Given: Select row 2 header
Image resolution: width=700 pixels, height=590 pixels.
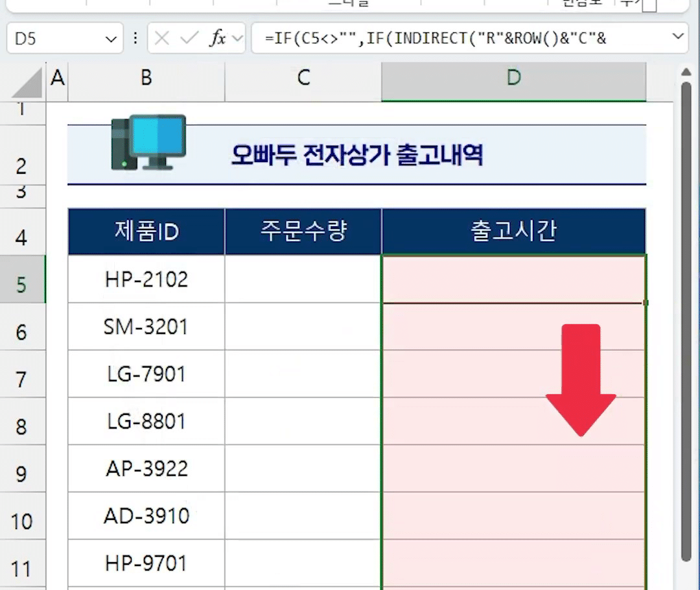Looking at the screenshot, I should pyautogui.click(x=22, y=156).
